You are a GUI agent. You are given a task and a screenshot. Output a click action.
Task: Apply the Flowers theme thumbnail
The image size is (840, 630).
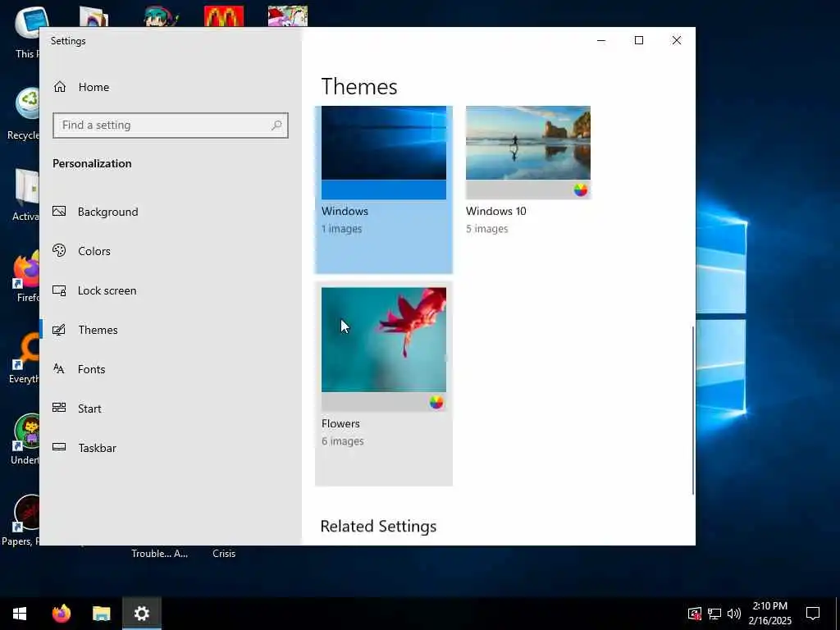[384, 349]
